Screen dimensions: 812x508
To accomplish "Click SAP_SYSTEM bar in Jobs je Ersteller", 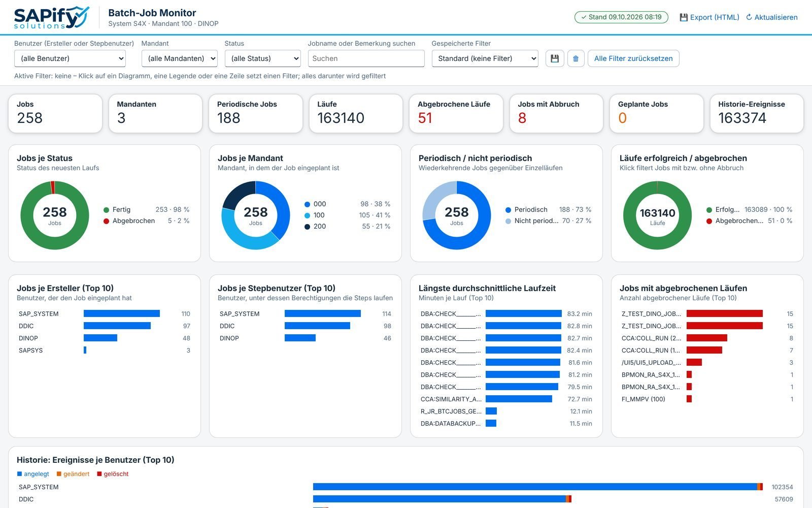I will point(122,314).
